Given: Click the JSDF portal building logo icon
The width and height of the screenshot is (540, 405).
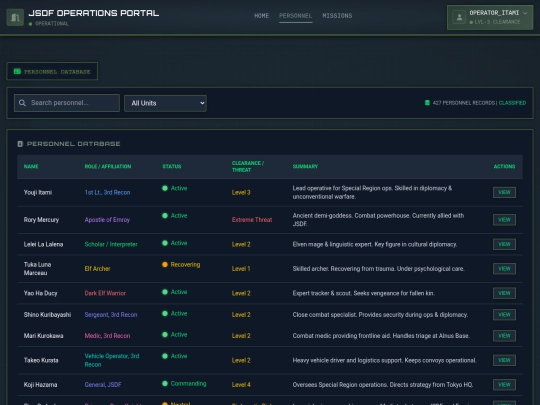Looking at the screenshot, I should click(15, 17).
